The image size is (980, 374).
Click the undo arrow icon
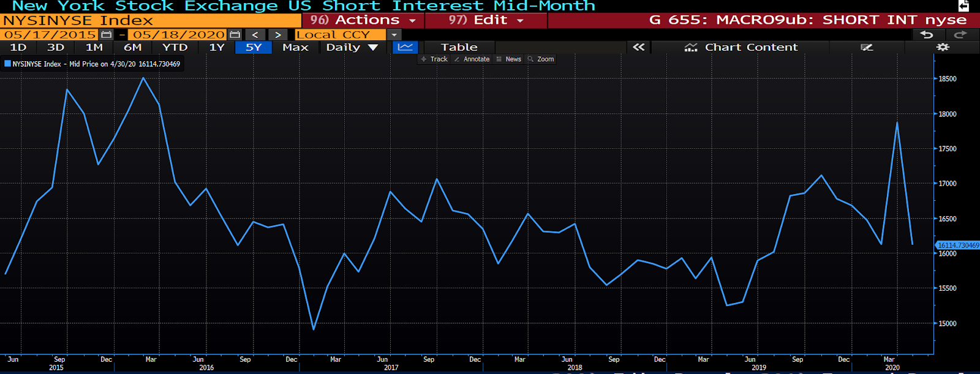click(x=927, y=35)
